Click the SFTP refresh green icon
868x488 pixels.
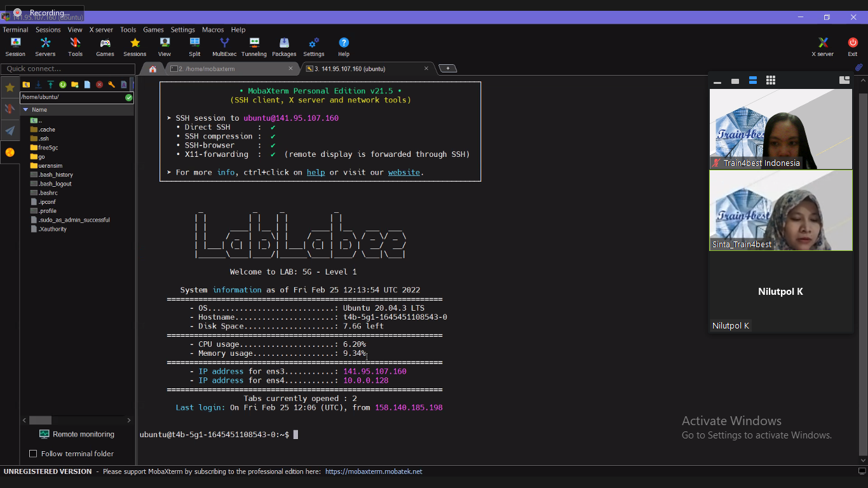coord(63,85)
